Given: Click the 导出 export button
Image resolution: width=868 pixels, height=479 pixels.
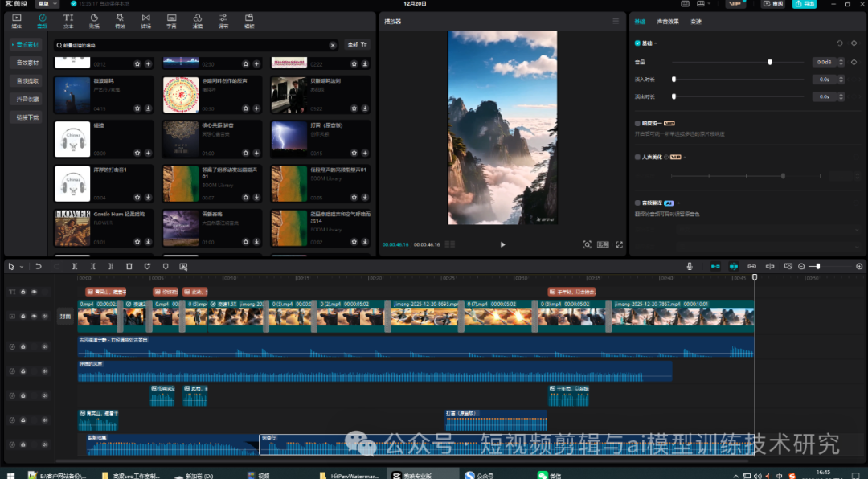Looking at the screenshot, I should click(803, 4).
